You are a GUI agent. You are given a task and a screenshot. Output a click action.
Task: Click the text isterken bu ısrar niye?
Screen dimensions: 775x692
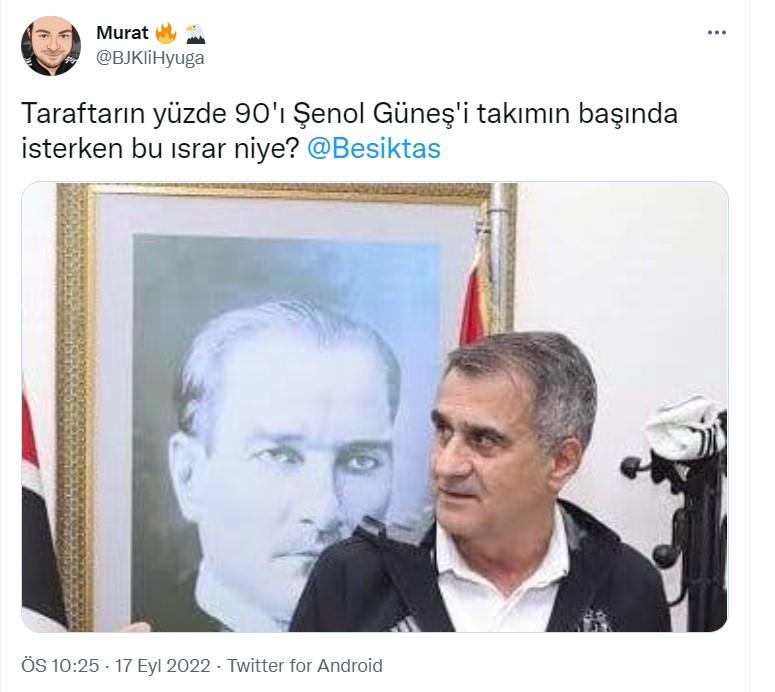click(160, 149)
